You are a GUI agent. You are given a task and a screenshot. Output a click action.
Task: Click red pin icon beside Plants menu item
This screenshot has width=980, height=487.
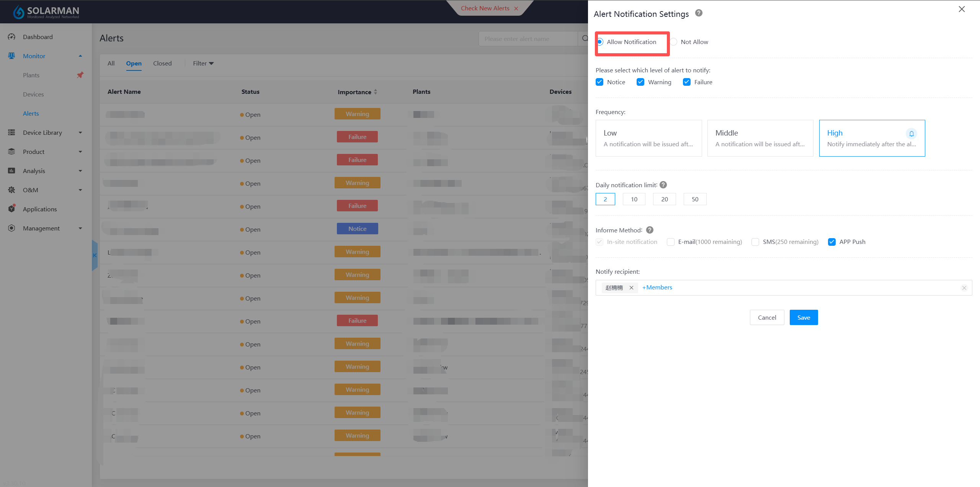pyautogui.click(x=80, y=75)
